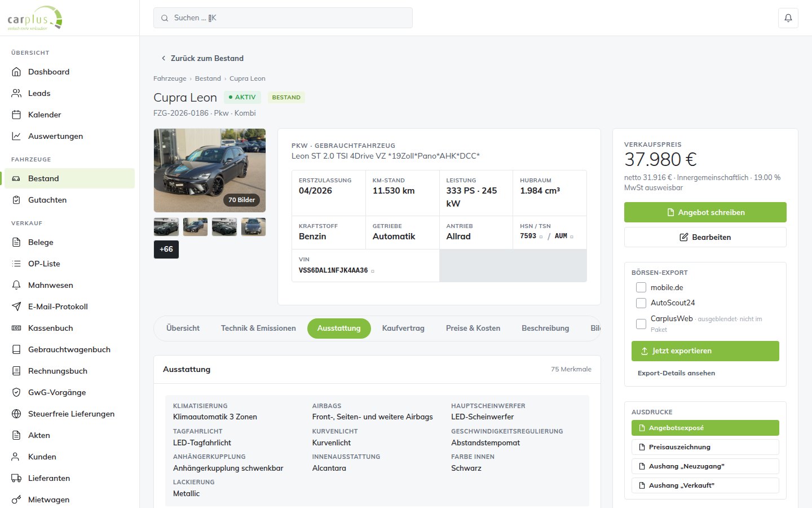Viewport: 812px width, 508px height.
Task: Select Gutachten clipboard icon in sidebar
Action: 16,200
